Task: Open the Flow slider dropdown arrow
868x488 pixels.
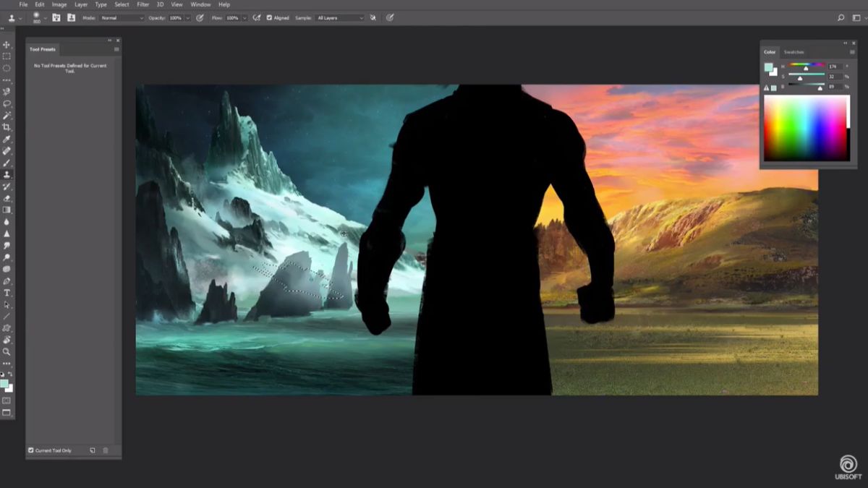Action: [x=244, y=17]
